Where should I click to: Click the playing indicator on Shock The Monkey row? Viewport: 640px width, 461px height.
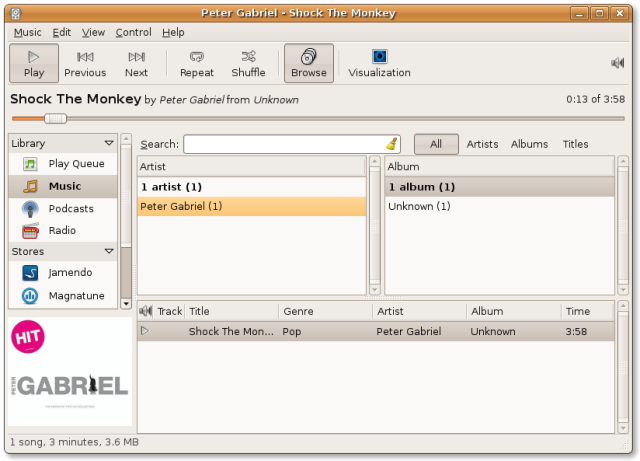(144, 331)
